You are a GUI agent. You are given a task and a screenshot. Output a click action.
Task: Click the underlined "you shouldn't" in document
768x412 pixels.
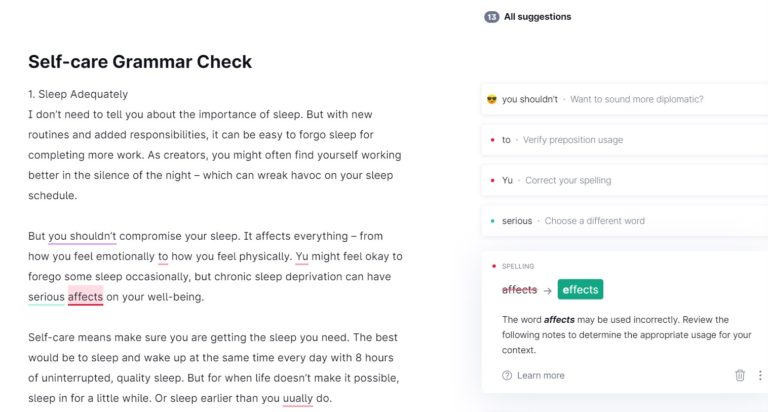pyautogui.click(x=82, y=236)
